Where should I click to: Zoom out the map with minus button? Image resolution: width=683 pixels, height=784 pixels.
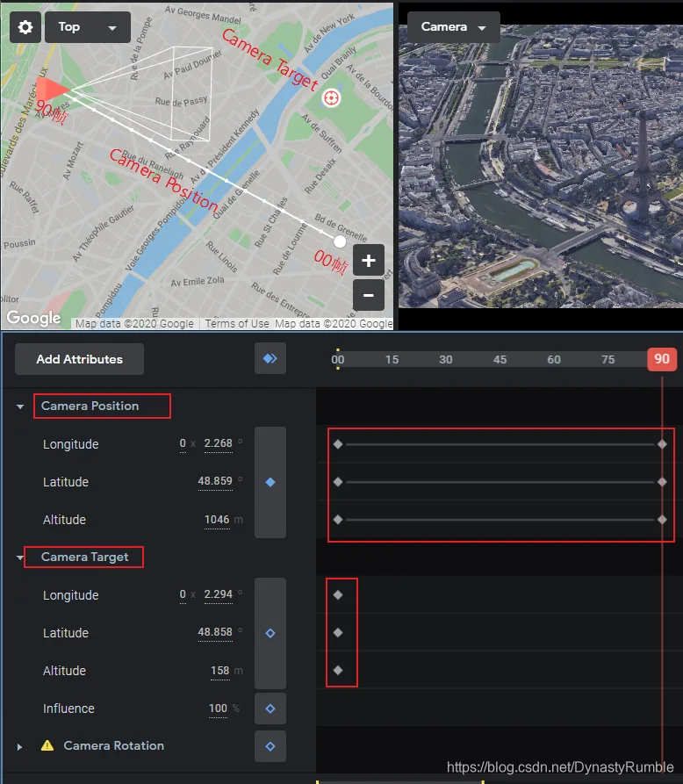[369, 295]
